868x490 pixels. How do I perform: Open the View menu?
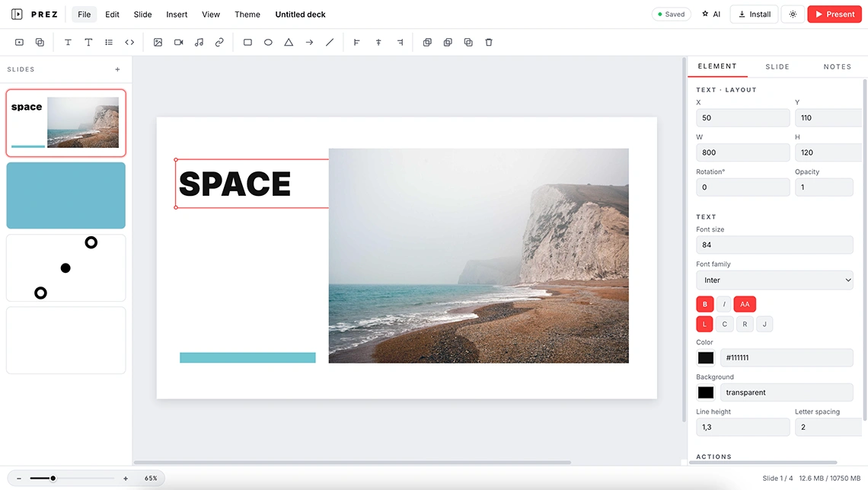[211, 14]
